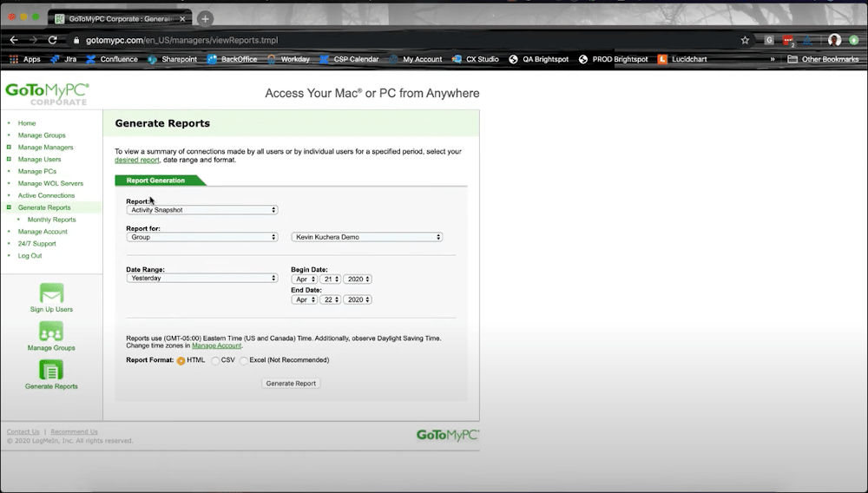Open the CSP Calendar bookmark
Image resolution: width=868 pixels, height=493 pixels.
point(349,59)
